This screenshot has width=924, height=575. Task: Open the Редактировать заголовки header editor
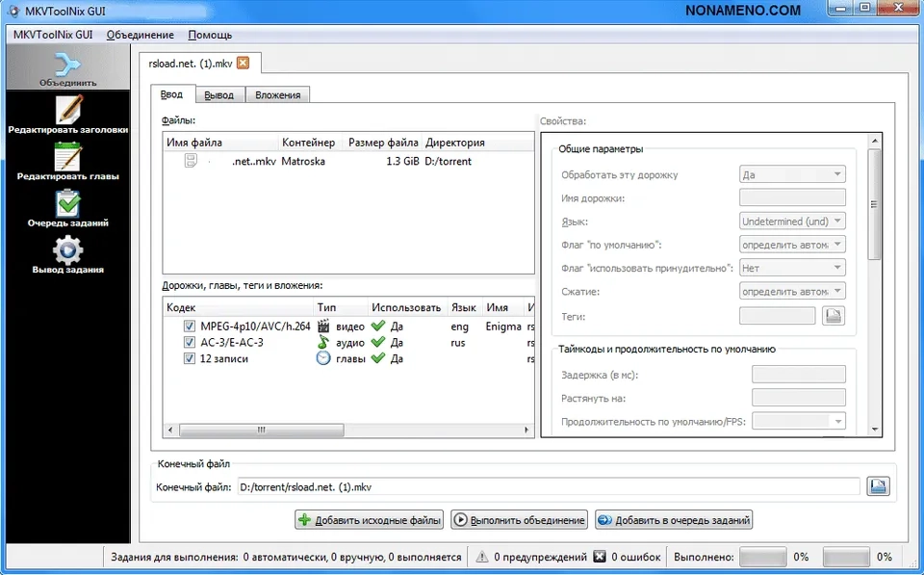click(67, 115)
